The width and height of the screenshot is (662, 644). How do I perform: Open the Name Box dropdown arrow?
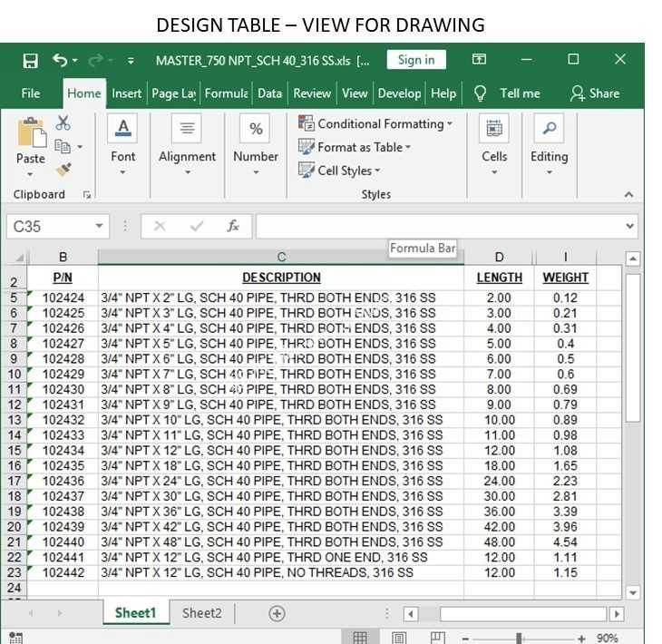(99, 226)
